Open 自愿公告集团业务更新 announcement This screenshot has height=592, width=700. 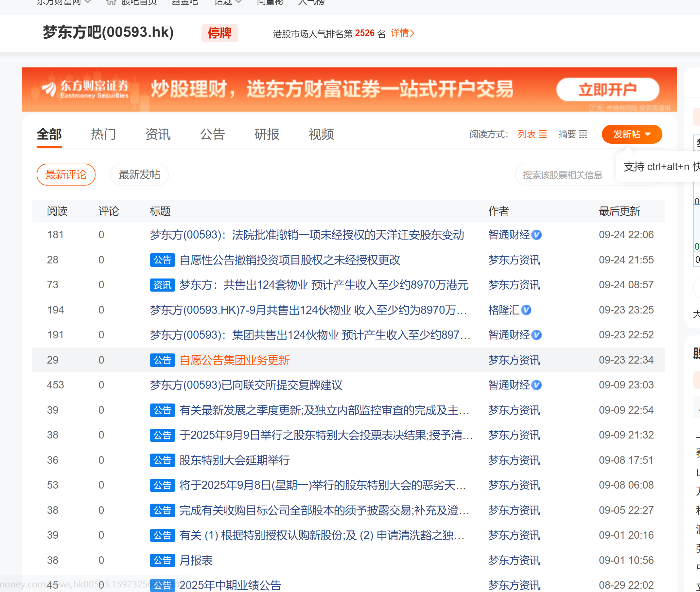click(x=235, y=360)
